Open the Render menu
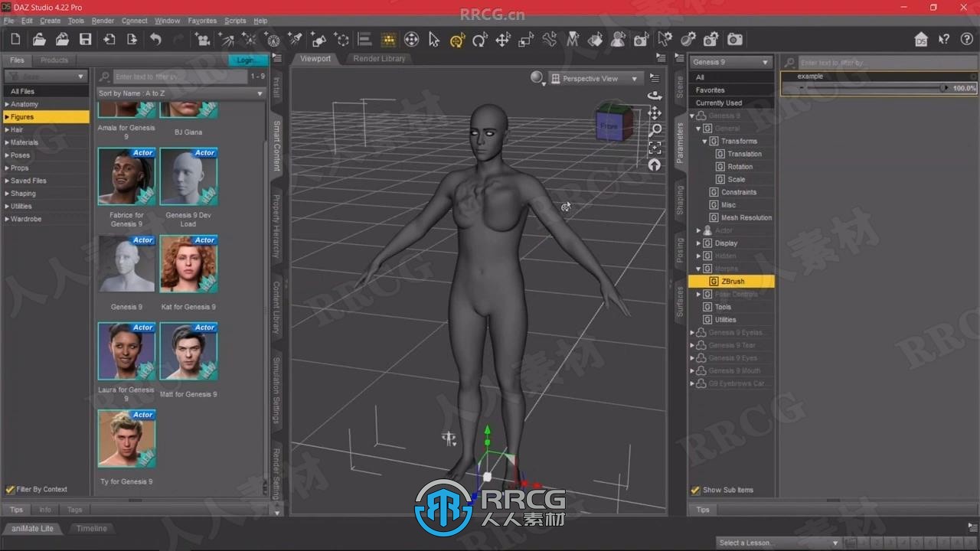980x551 pixels. [103, 21]
